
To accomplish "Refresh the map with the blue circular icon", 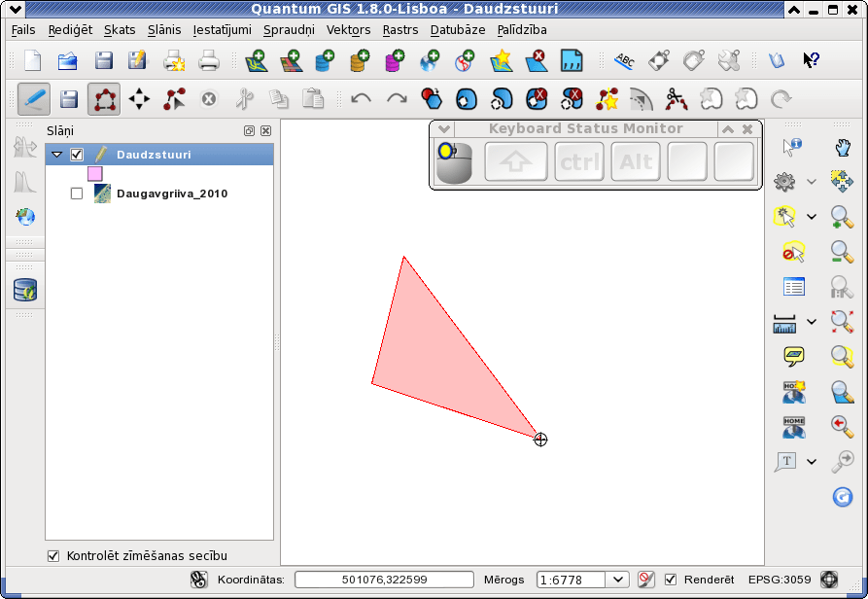I will [843, 497].
